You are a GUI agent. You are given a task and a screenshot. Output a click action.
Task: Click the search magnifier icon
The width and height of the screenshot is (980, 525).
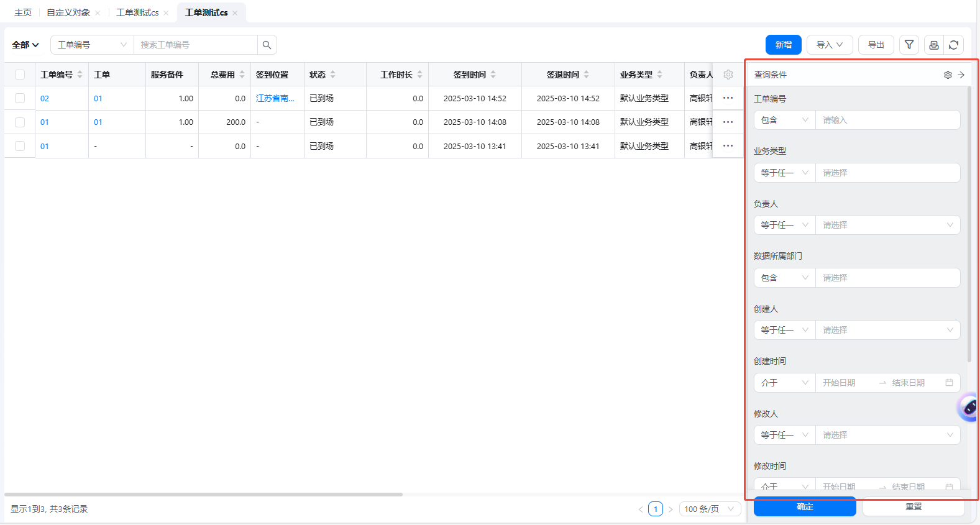267,45
